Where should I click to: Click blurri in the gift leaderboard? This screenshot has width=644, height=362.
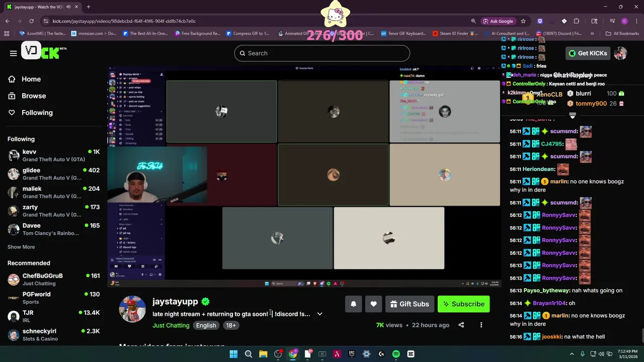(x=583, y=94)
